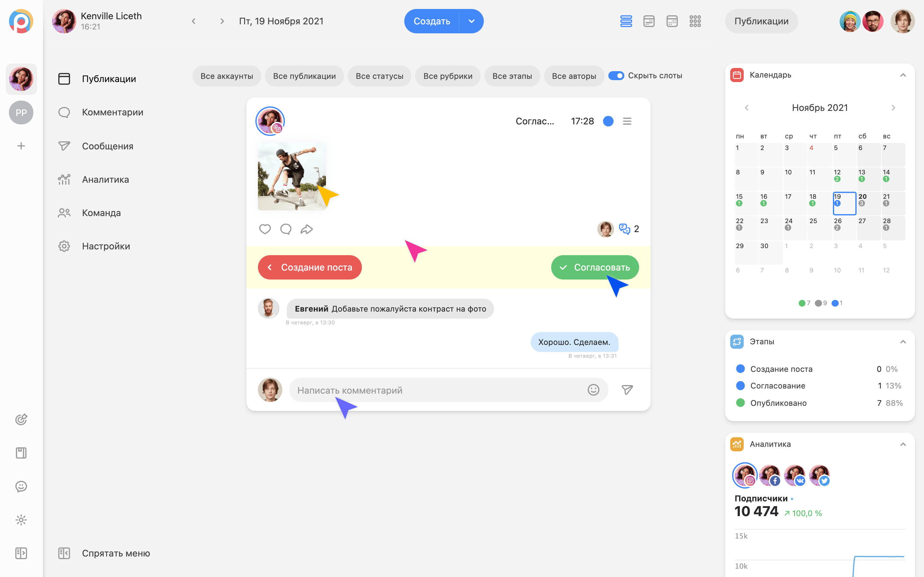Collapse the Календарь panel
This screenshot has width=924, height=577.
click(x=903, y=75)
